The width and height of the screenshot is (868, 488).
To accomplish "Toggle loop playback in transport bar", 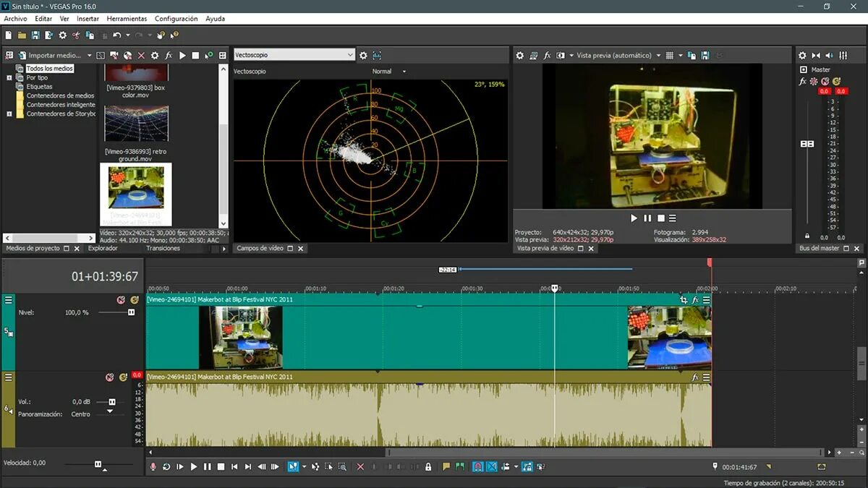I will point(166,467).
